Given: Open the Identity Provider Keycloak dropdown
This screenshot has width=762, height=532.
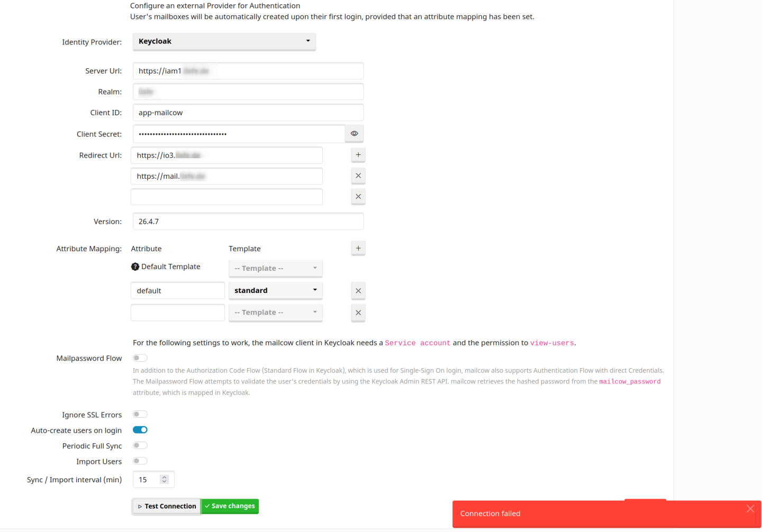Looking at the screenshot, I should [x=224, y=41].
